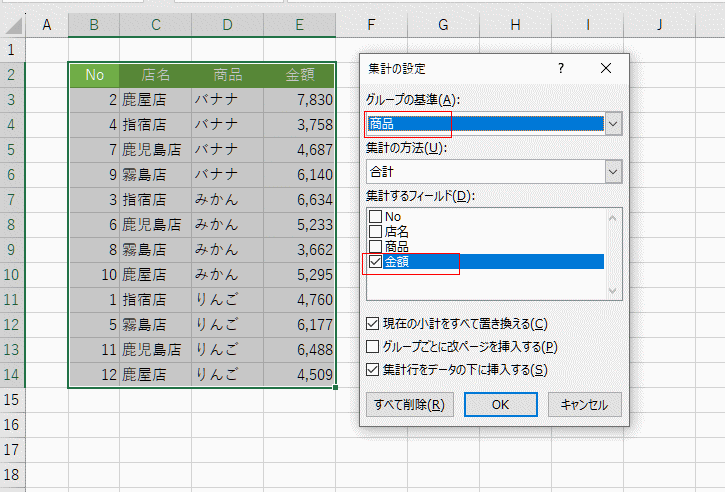The height and width of the screenshot is (492, 725).
Task: Check the No field checkbox
Action: (x=375, y=216)
